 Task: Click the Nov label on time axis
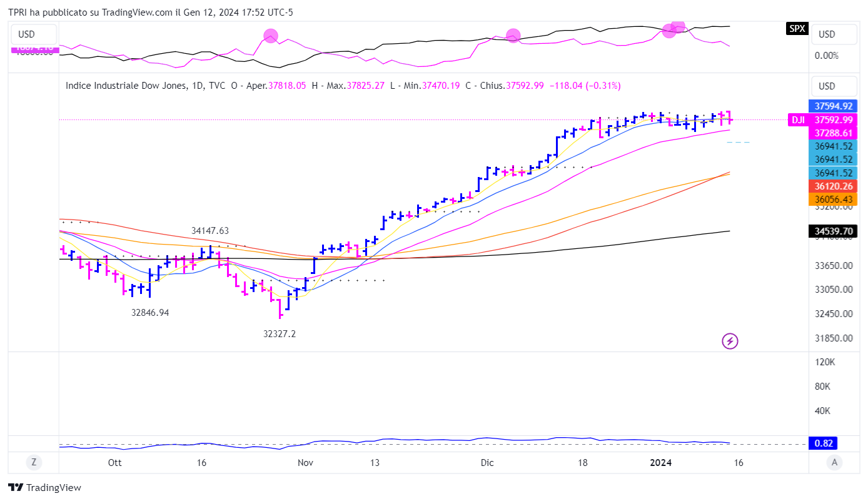tap(305, 463)
